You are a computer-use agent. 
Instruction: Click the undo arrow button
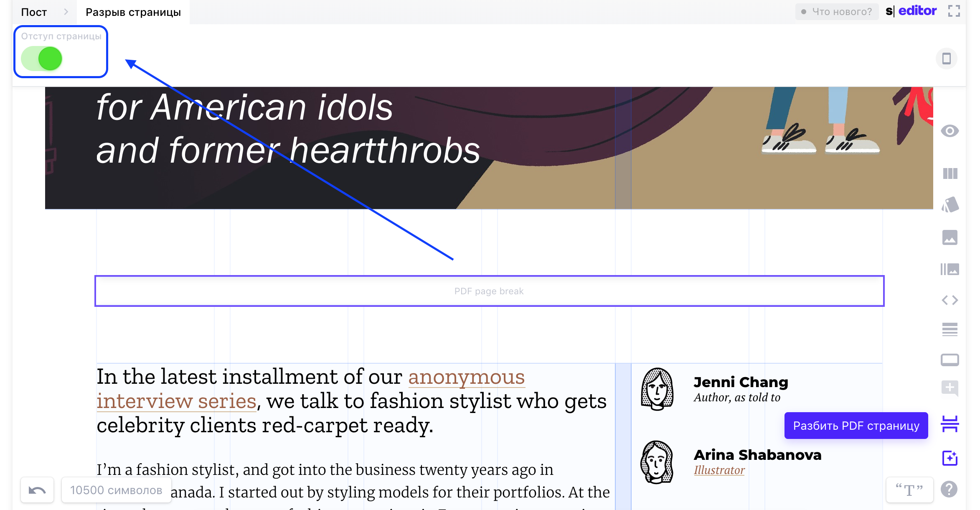click(37, 490)
